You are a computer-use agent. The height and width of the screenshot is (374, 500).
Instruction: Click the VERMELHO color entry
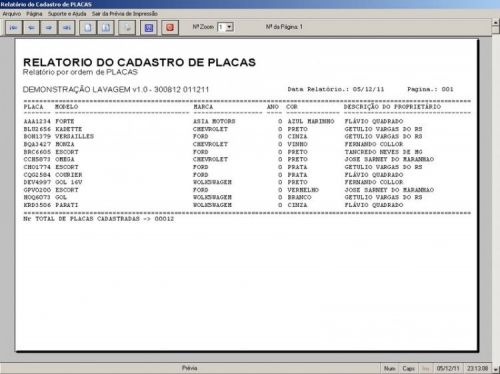(x=303, y=190)
